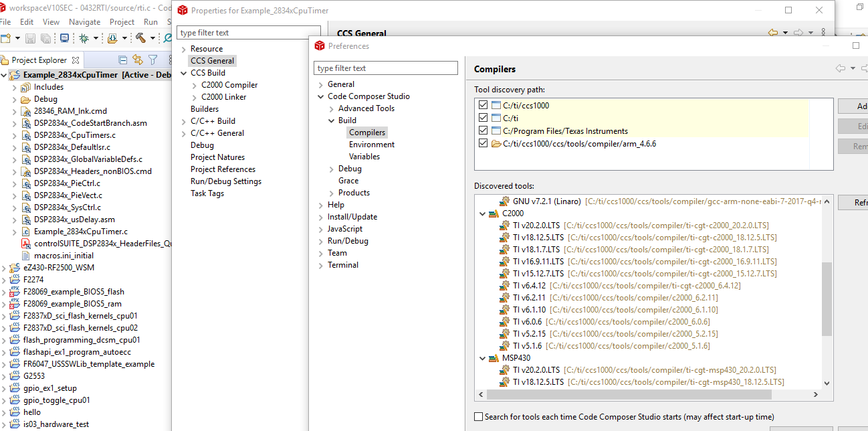Collapse the Build preferences node
The width and height of the screenshot is (868, 431).
[331, 120]
